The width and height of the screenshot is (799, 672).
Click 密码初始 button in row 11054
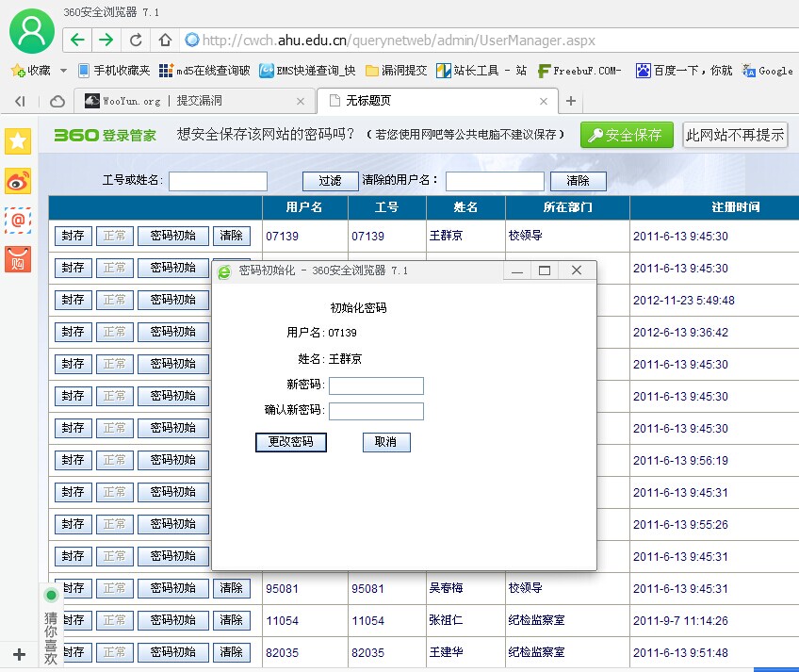pos(173,620)
